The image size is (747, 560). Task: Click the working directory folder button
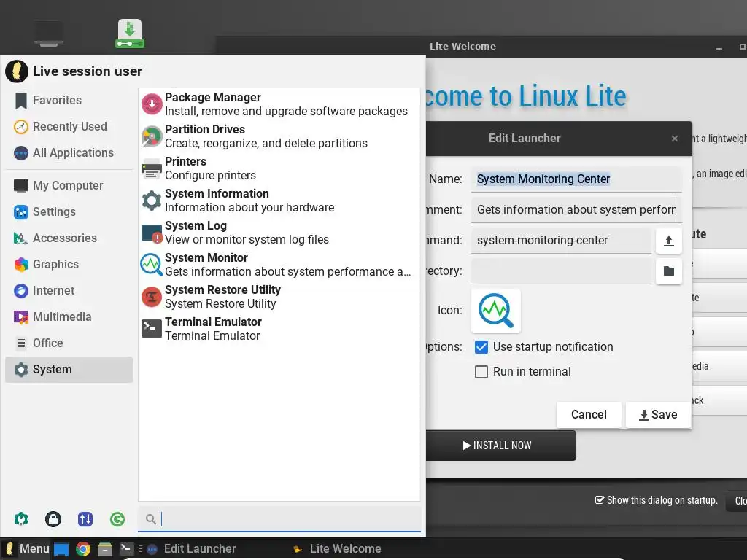click(x=668, y=271)
